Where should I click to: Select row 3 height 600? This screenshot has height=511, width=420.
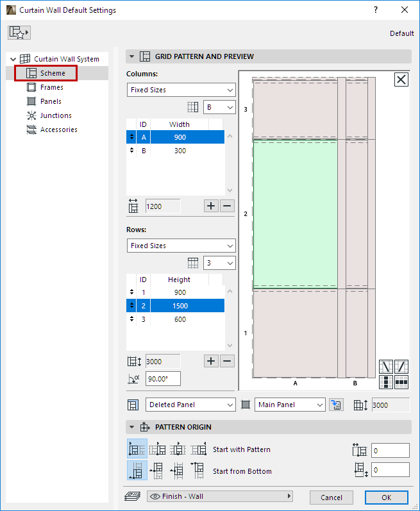(x=175, y=319)
